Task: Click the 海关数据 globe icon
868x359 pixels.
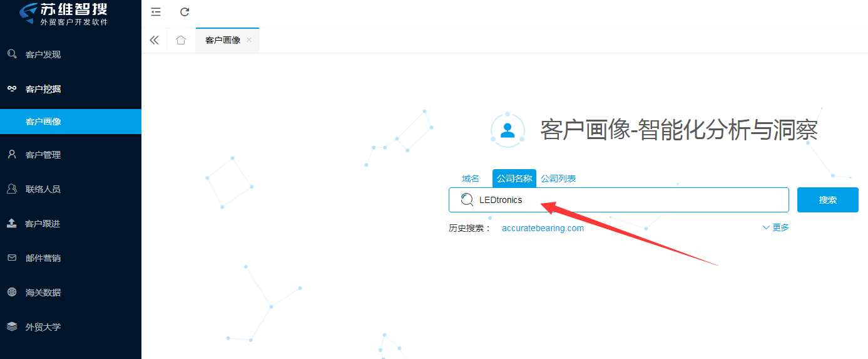Action: point(12,292)
